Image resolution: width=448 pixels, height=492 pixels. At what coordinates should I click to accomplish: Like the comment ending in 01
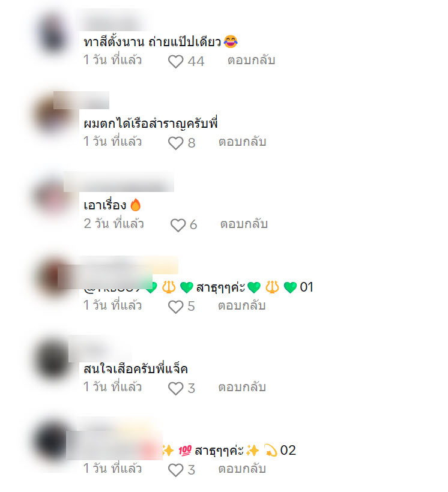[175, 307]
